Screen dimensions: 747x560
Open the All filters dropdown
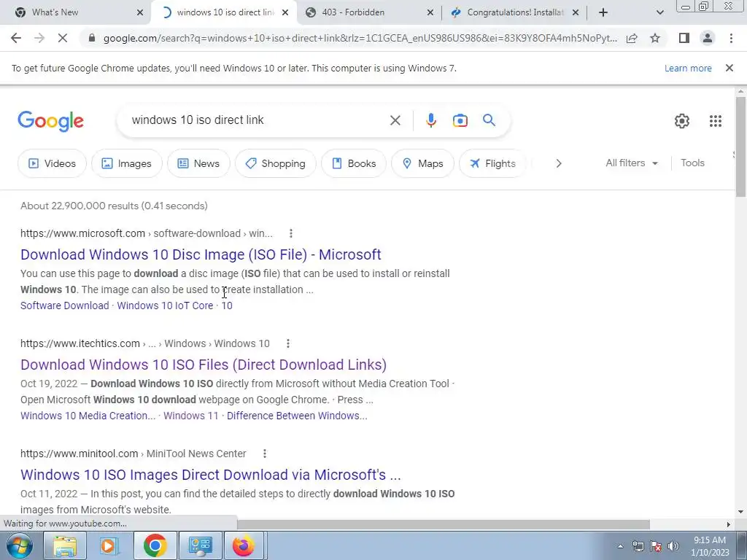[632, 163]
